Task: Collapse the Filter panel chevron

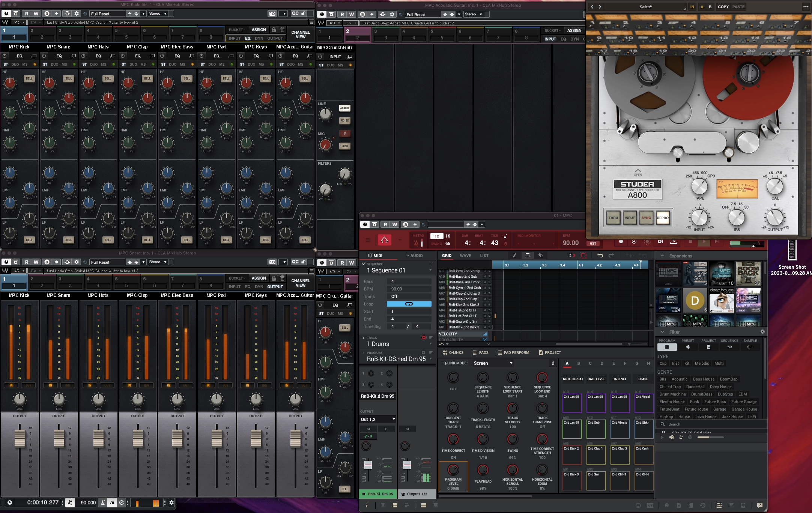Action: [x=662, y=332]
